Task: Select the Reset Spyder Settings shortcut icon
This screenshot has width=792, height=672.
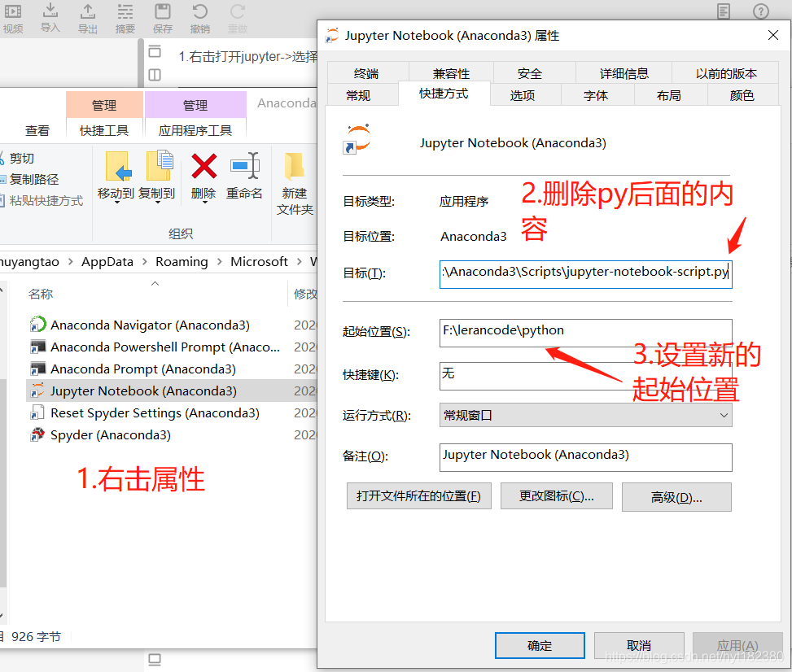Action: point(37,412)
